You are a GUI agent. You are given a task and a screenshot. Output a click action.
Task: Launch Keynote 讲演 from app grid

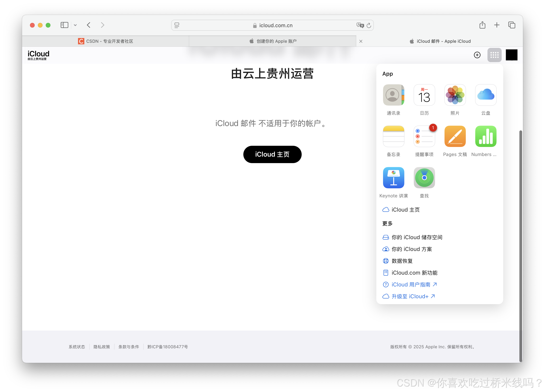(x=393, y=177)
